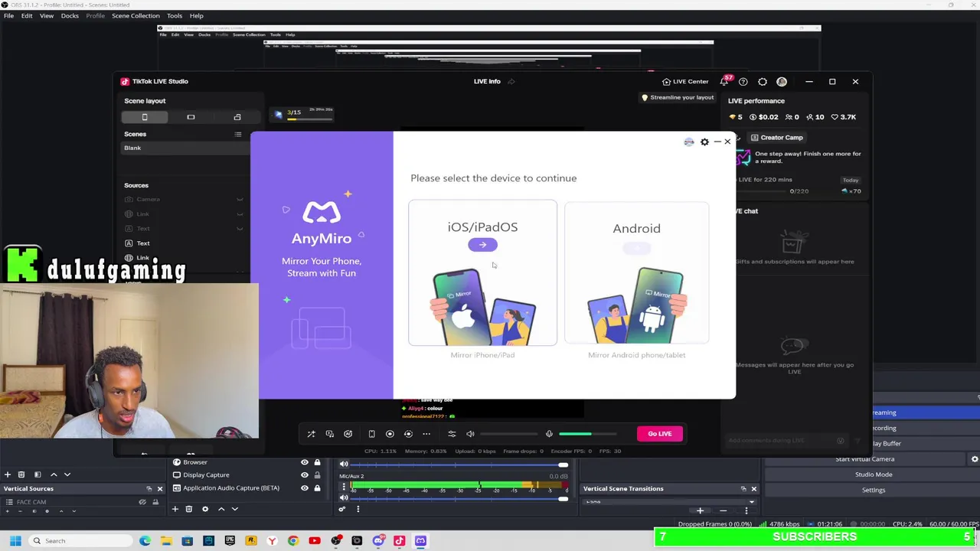The image size is (980, 551).
Task: Open TikTok LIVE Studio notifications bell
Action: 724,82
